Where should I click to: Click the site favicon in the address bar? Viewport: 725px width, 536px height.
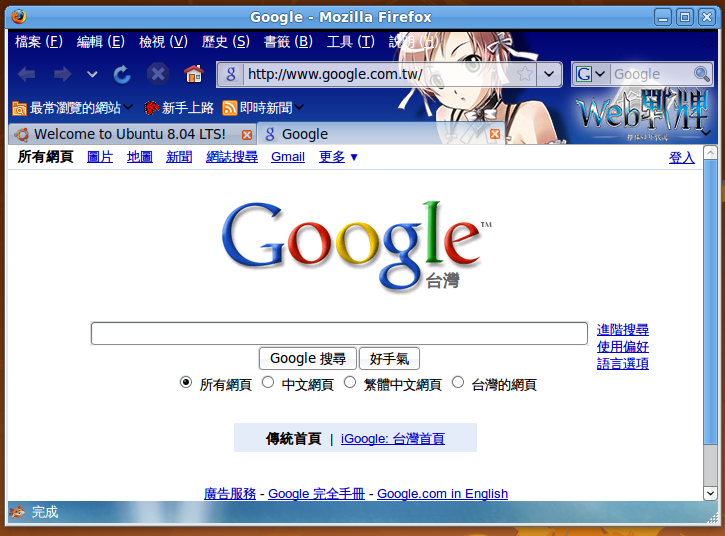(x=231, y=74)
